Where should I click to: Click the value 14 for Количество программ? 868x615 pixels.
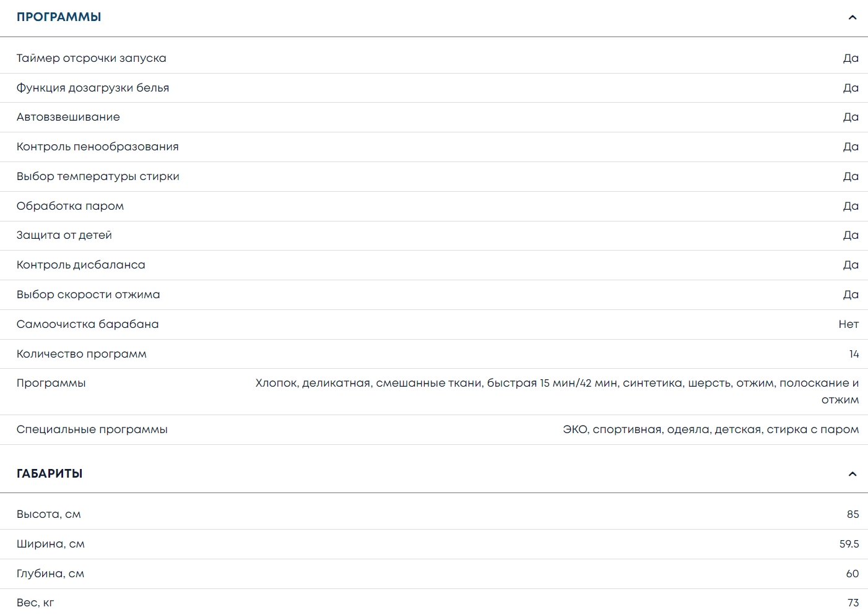[x=854, y=354]
